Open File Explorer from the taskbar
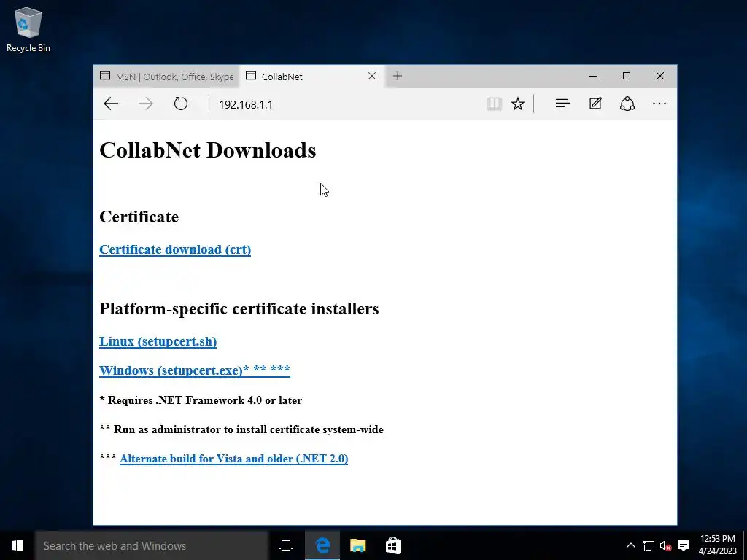Viewport: 747px width, 560px height. coord(357,545)
